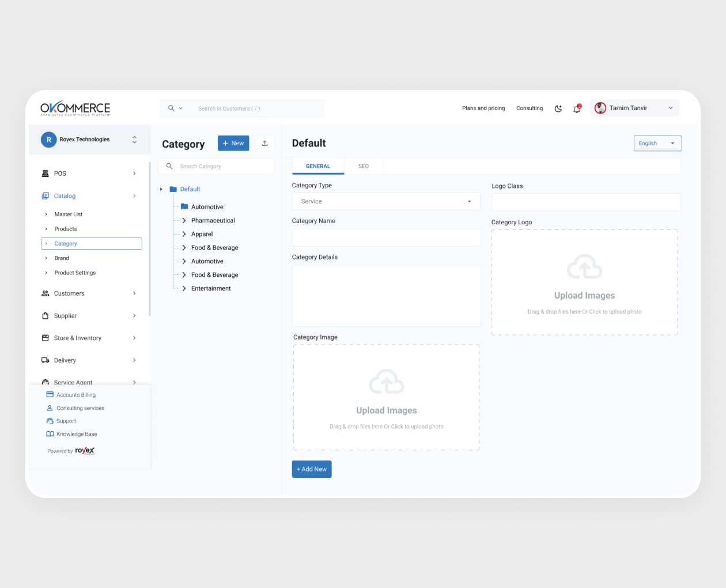Expand the Pharmaceutical category node
726x588 pixels.
184,221
